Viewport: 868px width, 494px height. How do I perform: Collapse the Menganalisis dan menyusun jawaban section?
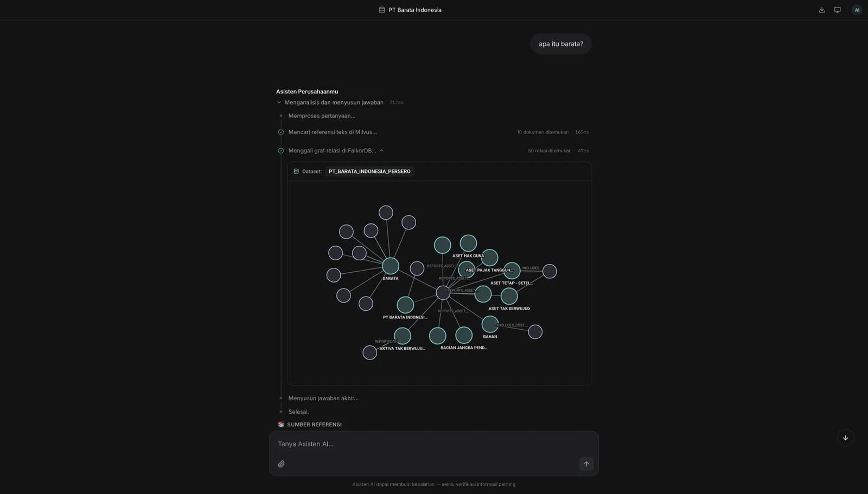pyautogui.click(x=279, y=102)
